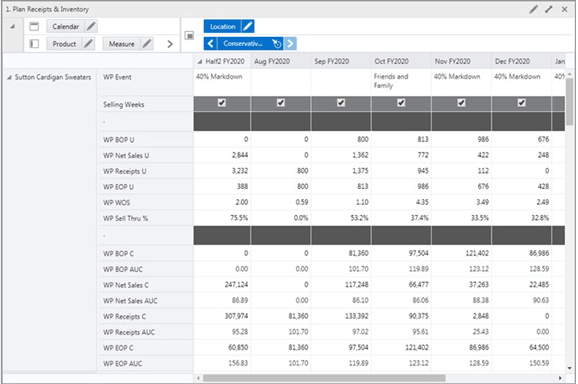The image size is (578, 384).
Task: Open the Measure dimension tile
Action: (x=122, y=44)
